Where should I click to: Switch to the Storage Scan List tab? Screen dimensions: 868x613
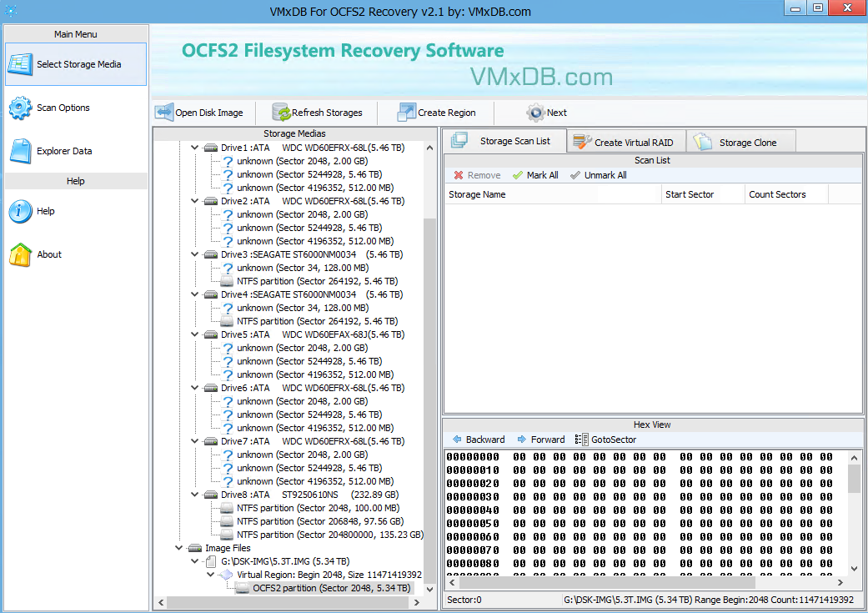click(x=504, y=141)
